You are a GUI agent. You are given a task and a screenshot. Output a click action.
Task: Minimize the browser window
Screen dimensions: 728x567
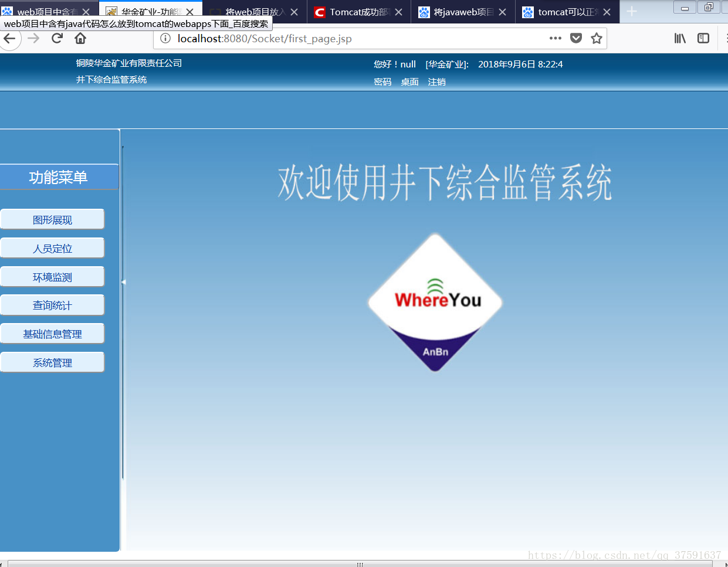click(x=685, y=8)
